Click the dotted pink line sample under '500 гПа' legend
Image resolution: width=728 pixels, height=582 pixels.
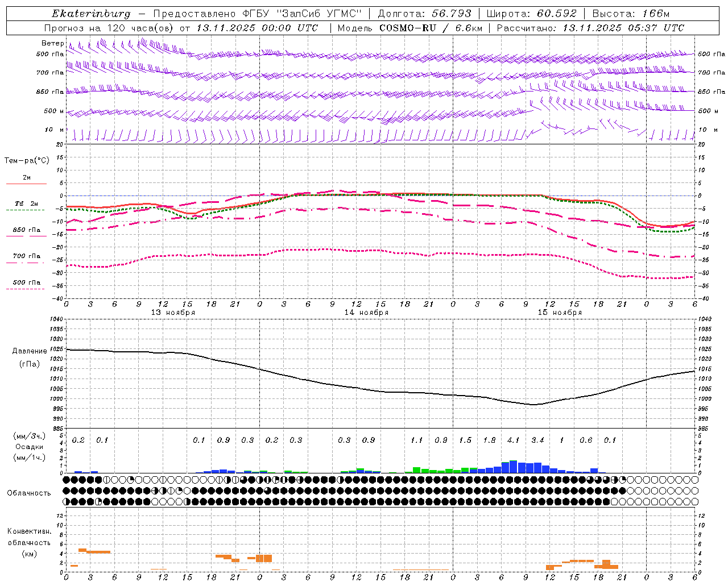click(25, 289)
